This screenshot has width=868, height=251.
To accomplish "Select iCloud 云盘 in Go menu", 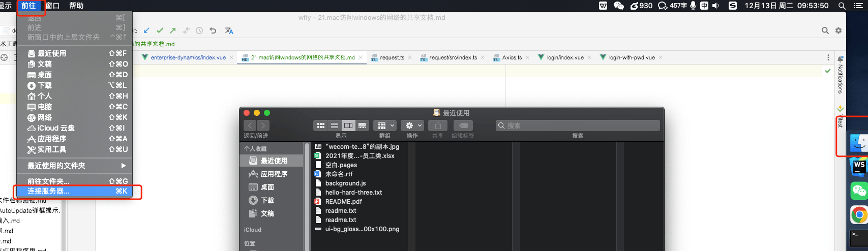I will point(74,128).
